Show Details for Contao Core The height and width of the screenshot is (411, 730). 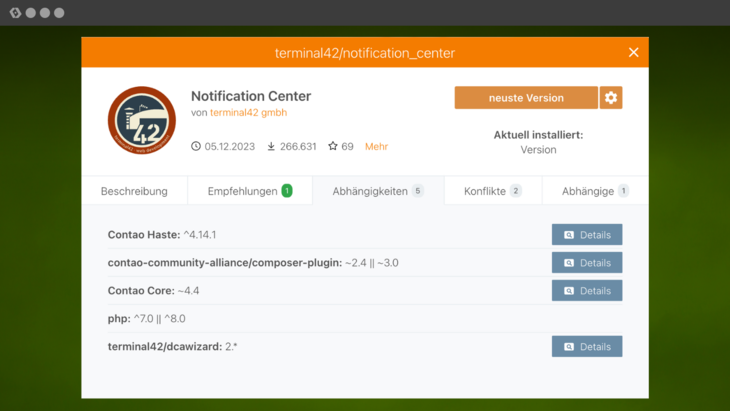coord(586,291)
